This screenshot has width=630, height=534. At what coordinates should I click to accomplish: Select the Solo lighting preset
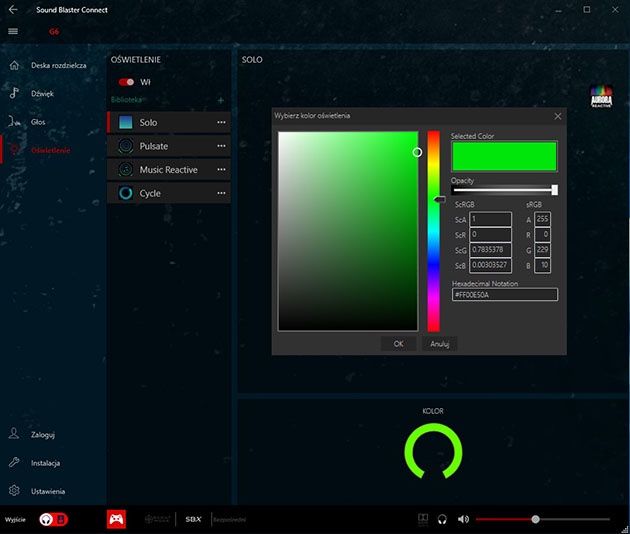pyautogui.click(x=169, y=123)
